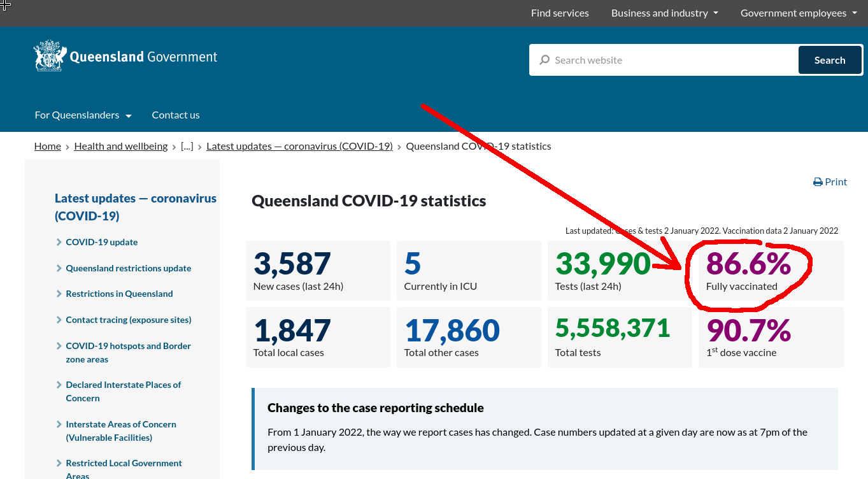Click the 5 Currently in ICU figure

coord(413,264)
